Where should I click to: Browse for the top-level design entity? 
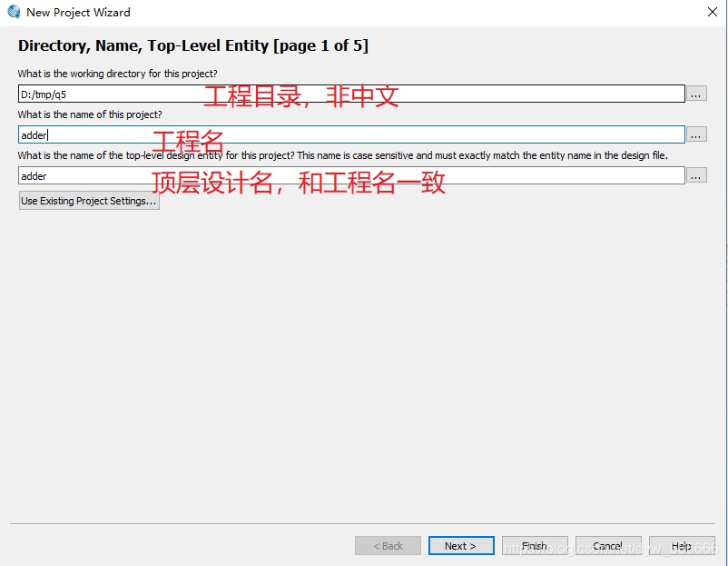tap(696, 175)
